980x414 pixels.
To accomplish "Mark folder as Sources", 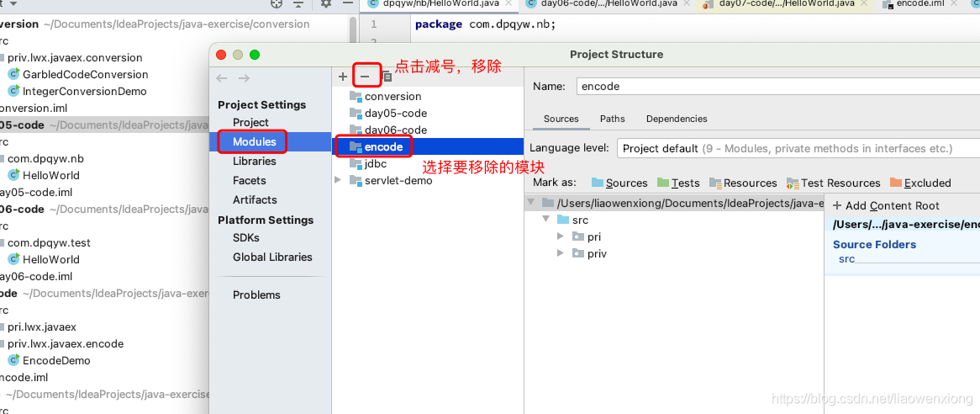I will coord(619,183).
